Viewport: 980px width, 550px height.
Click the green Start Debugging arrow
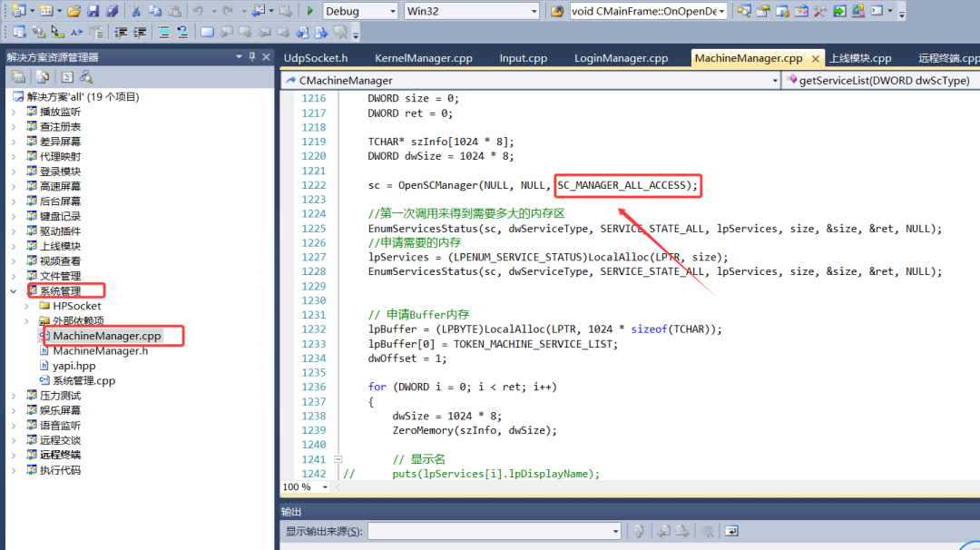pos(310,11)
